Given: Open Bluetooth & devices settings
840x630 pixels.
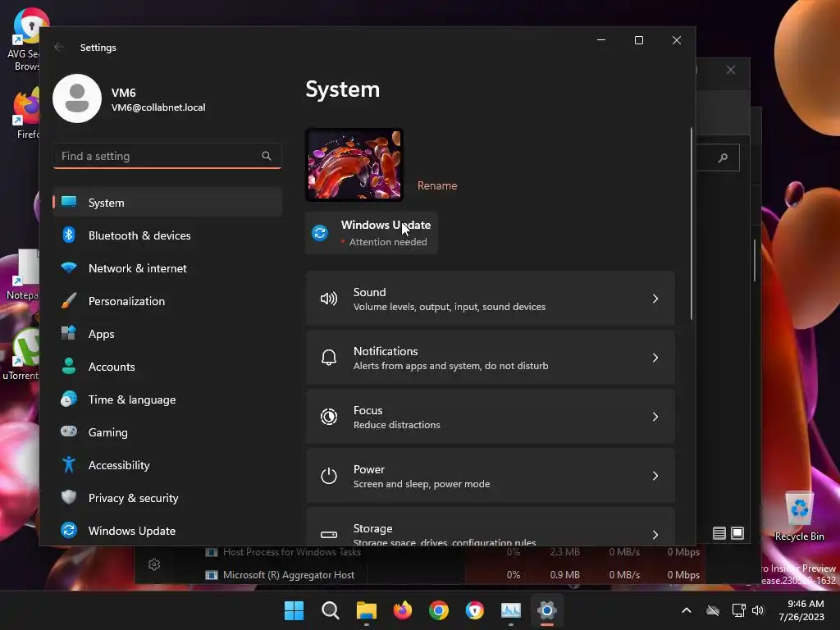Looking at the screenshot, I should 167,235.
